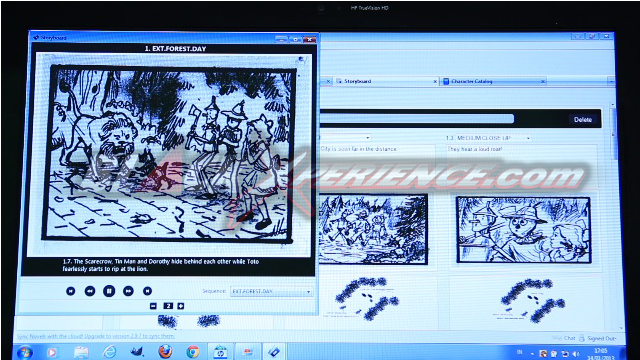Open 'Sync Novels with the cloud' upgrade link
640x360 pixels.
96,336
